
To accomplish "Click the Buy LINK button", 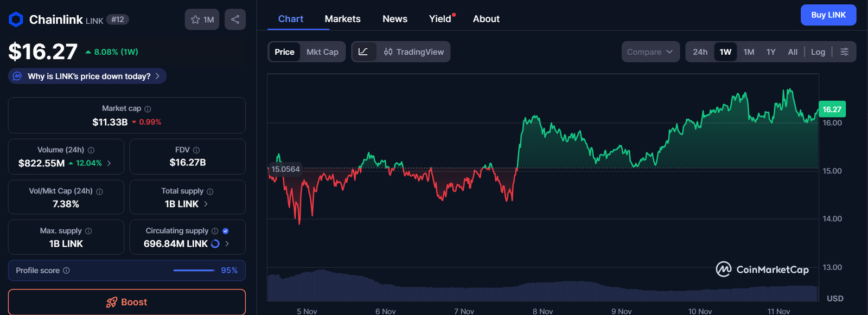I will point(828,15).
